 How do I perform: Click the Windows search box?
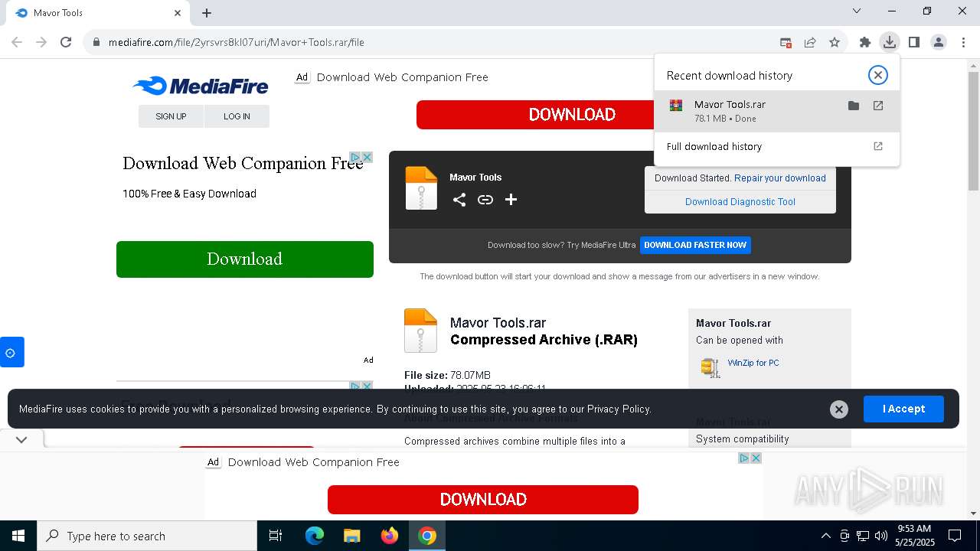point(147,536)
